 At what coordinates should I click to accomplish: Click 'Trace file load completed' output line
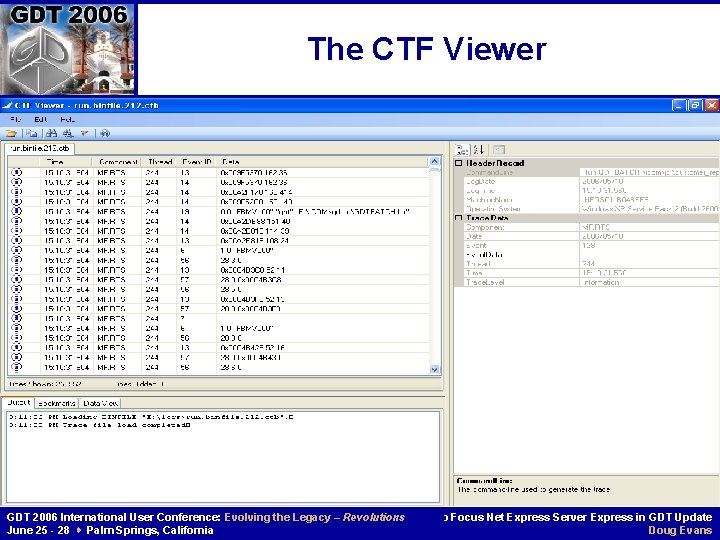(100, 425)
